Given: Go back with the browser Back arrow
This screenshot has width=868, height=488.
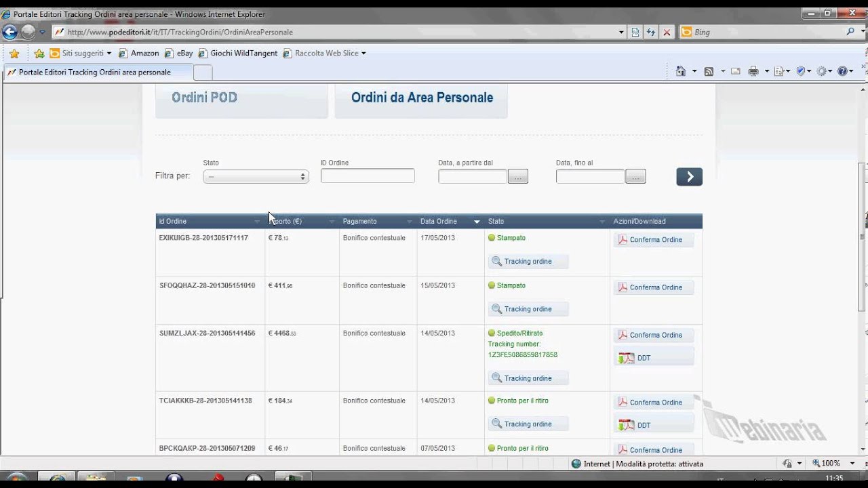Looking at the screenshot, I should click(10, 32).
